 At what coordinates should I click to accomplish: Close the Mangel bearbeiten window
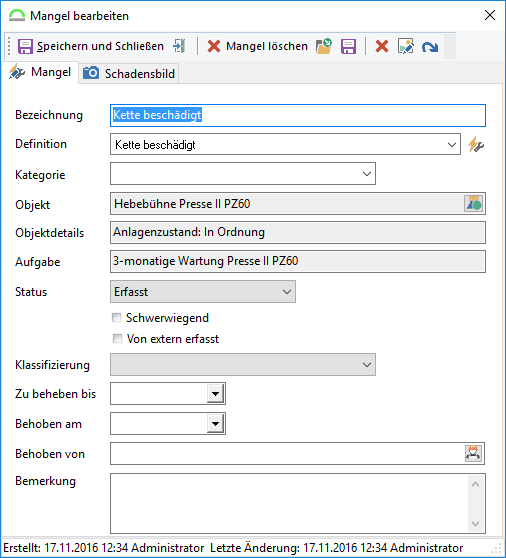(490, 15)
